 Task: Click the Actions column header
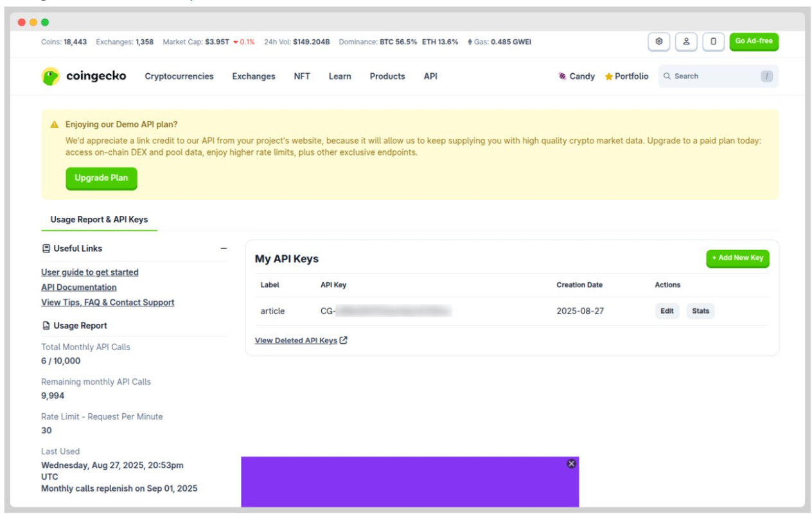click(667, 285)
